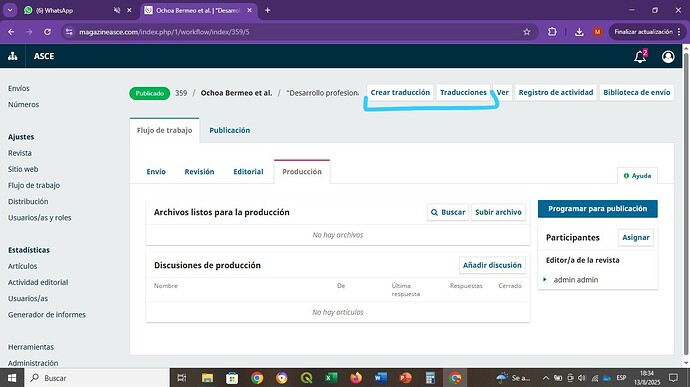
Task: Open the user profile avatar menu
Action: [668, 56]
